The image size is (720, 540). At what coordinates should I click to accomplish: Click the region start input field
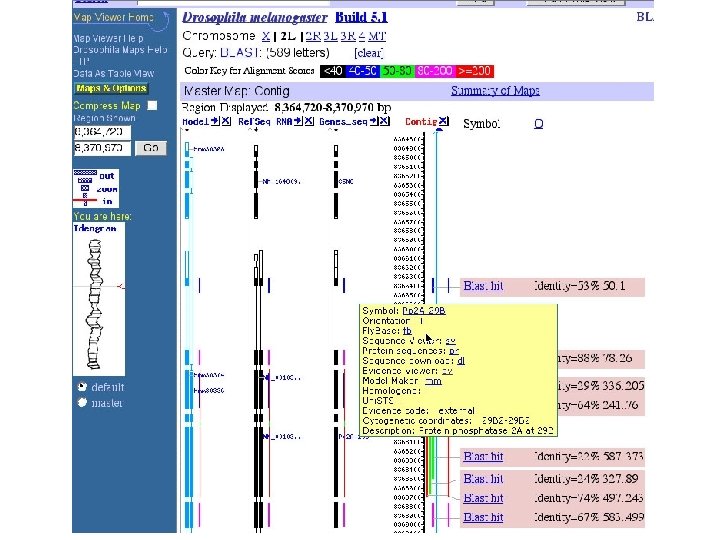tap(102, 132)
